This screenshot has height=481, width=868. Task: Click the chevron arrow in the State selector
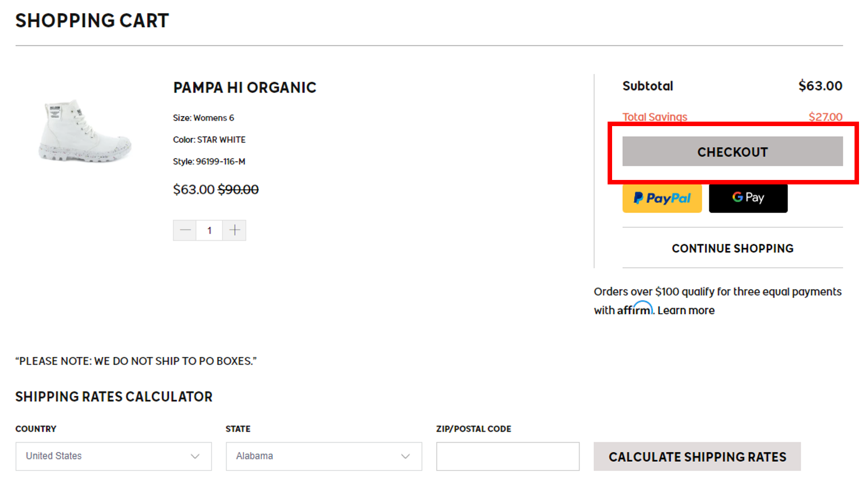pos(406,456)
